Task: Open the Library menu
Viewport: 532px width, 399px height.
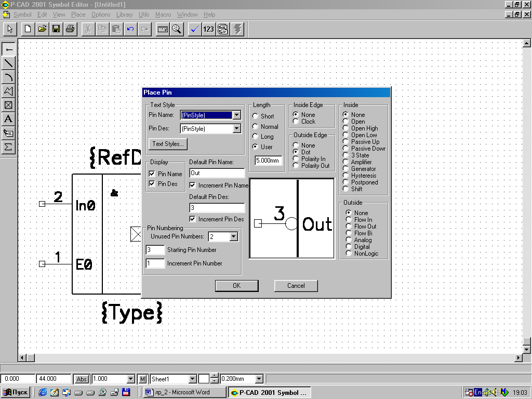Action: coord(124,15)
